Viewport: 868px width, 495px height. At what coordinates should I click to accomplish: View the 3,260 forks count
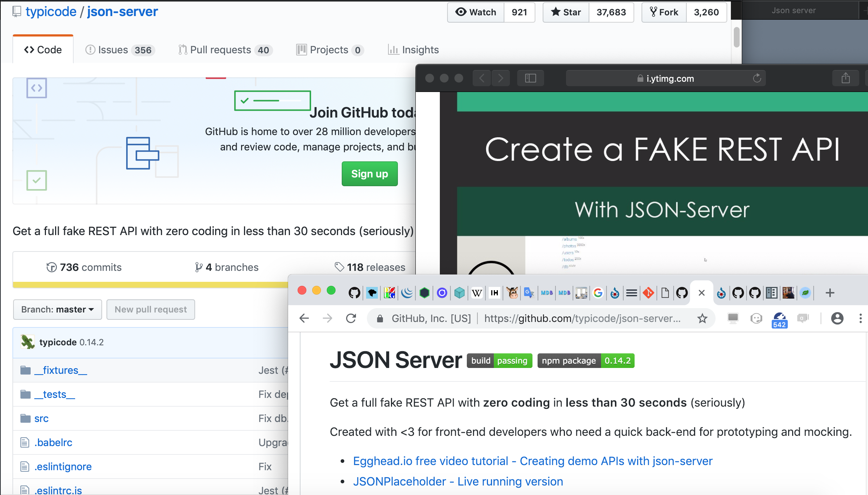click(706, 12)
